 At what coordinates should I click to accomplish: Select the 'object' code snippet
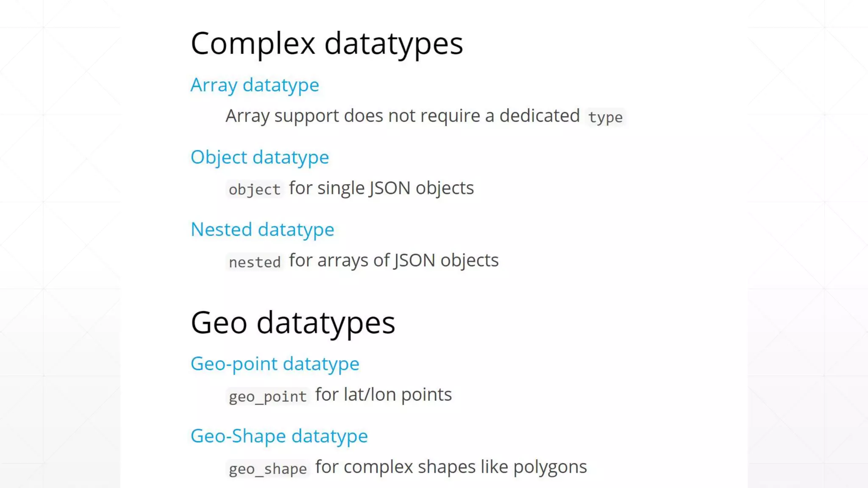[x=254, y=189]
